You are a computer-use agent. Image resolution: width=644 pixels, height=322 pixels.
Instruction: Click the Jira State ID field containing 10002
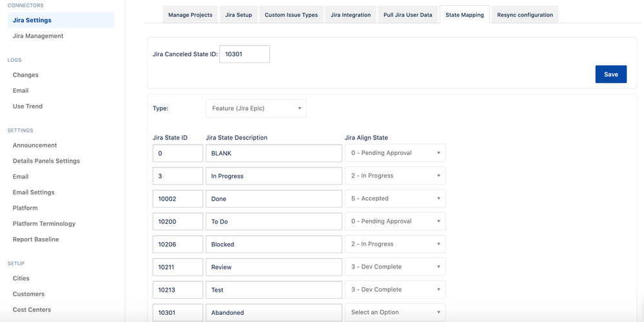178,199
